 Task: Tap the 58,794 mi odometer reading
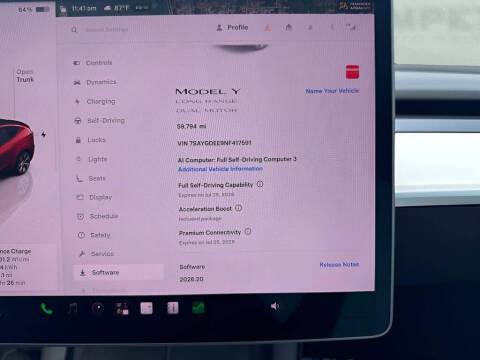191,126
